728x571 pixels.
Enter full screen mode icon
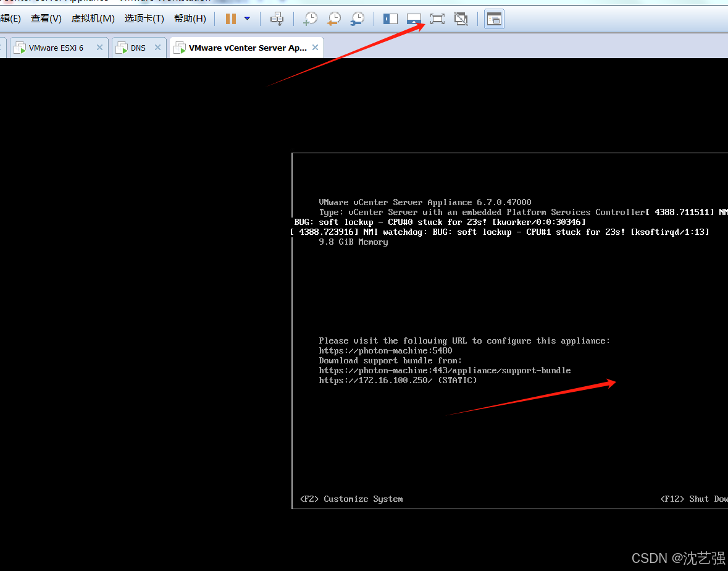tap(437, 19)
